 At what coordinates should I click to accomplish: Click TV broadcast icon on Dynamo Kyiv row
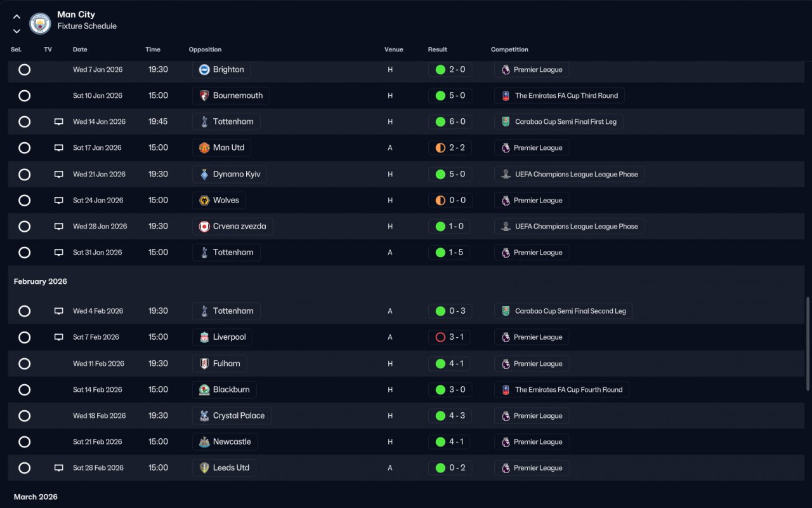click(59, 174)
